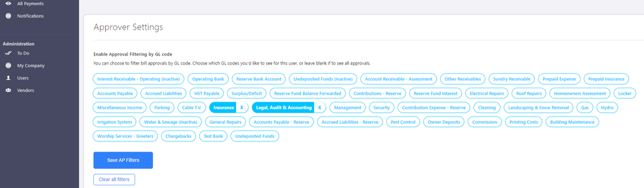Screen dimensions: 644x188
Task: Click the selected Insurance chip label
Action: 224,107
